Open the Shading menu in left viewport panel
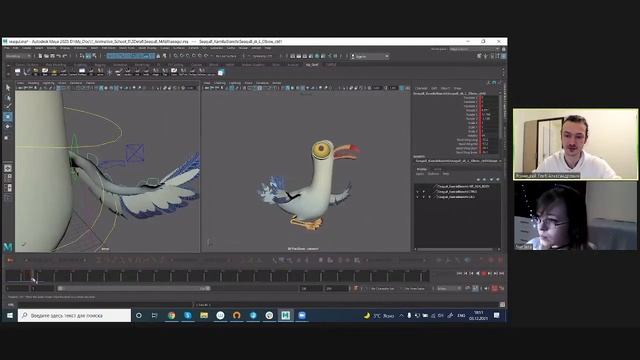 point(33,83)
